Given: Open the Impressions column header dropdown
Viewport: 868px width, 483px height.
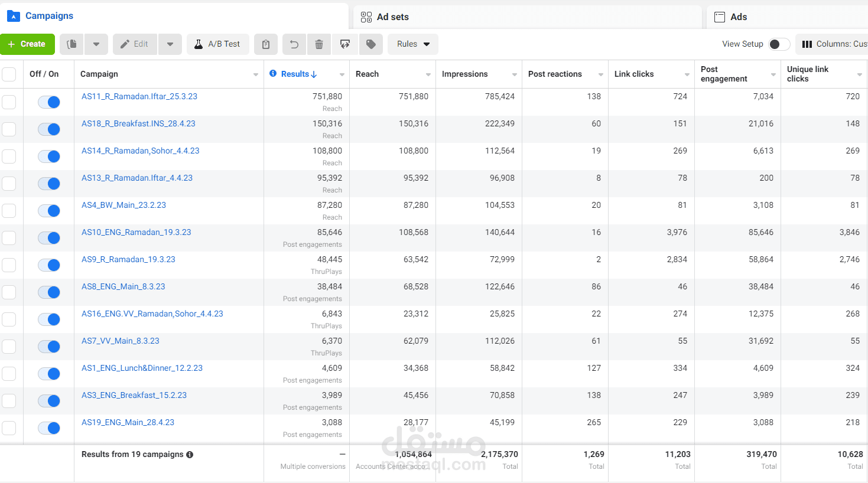Looking at the screenshot, I should pos(514,74).
